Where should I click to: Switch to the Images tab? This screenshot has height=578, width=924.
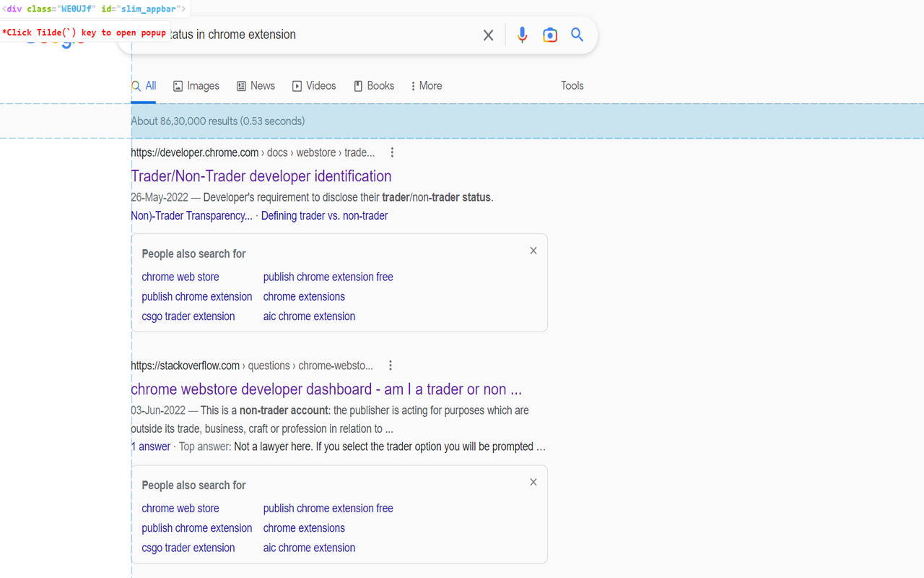(x=196, y=85)
